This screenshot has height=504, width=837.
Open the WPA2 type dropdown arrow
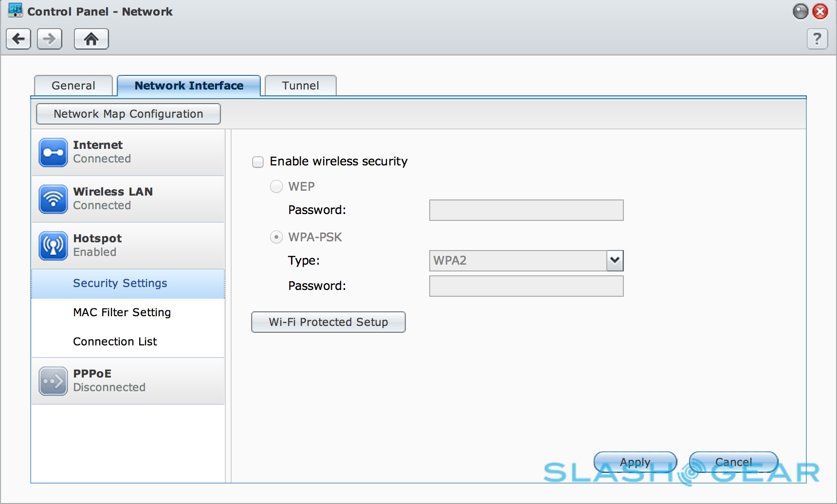[x=615, y=261]
